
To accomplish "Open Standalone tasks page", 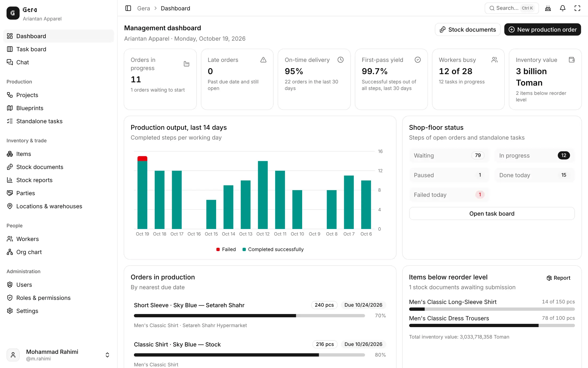I will [x=59, y=121].
